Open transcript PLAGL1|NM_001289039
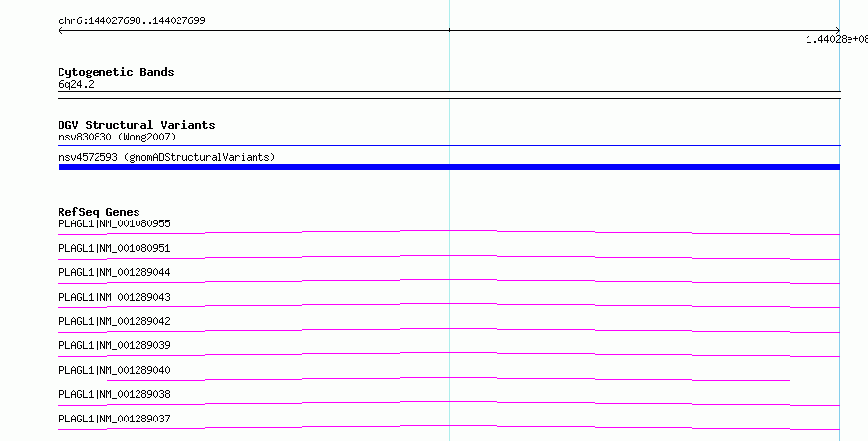The image size is (868, 441). [x=114, y=345]
